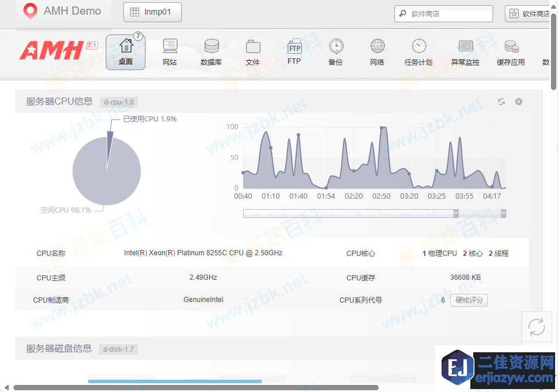Click the d-cpu-1.8 module tag

click(x=119, y=102)
